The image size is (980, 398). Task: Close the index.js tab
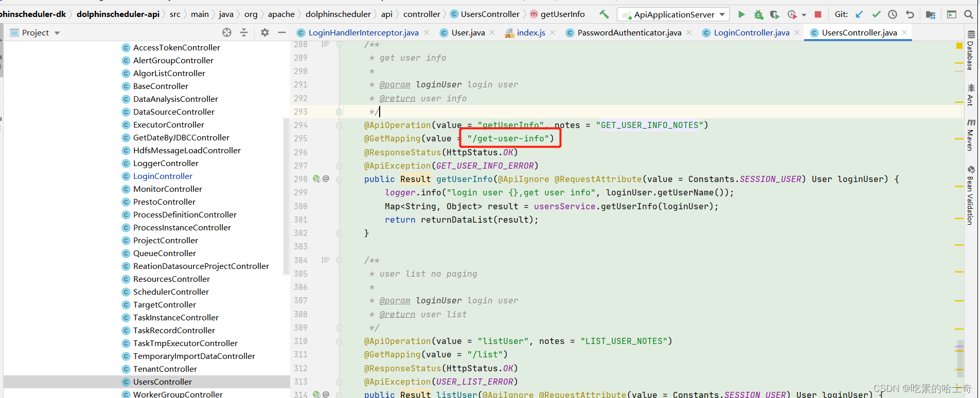coord(553,32)
